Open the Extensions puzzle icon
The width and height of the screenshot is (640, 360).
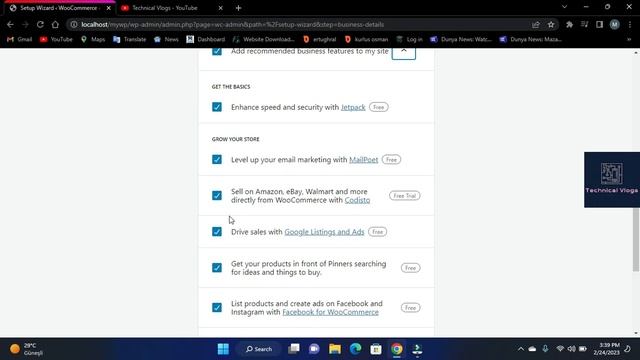coord(569,24)
